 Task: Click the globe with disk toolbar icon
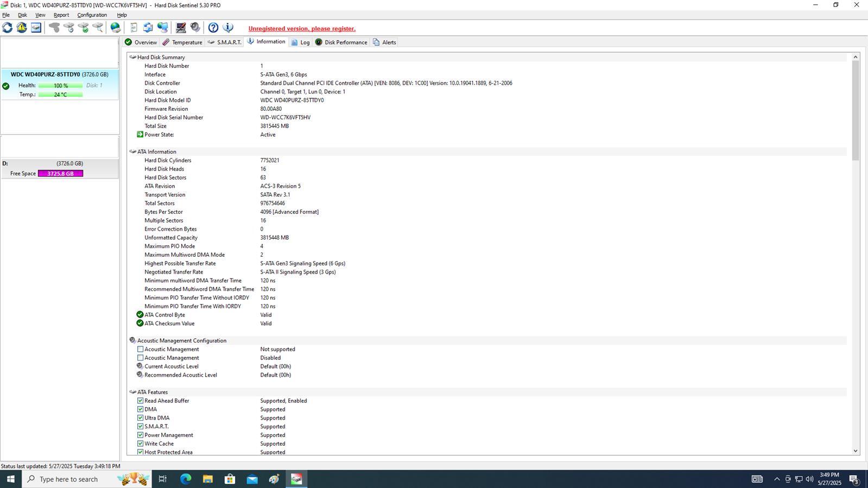coord(116,28)
